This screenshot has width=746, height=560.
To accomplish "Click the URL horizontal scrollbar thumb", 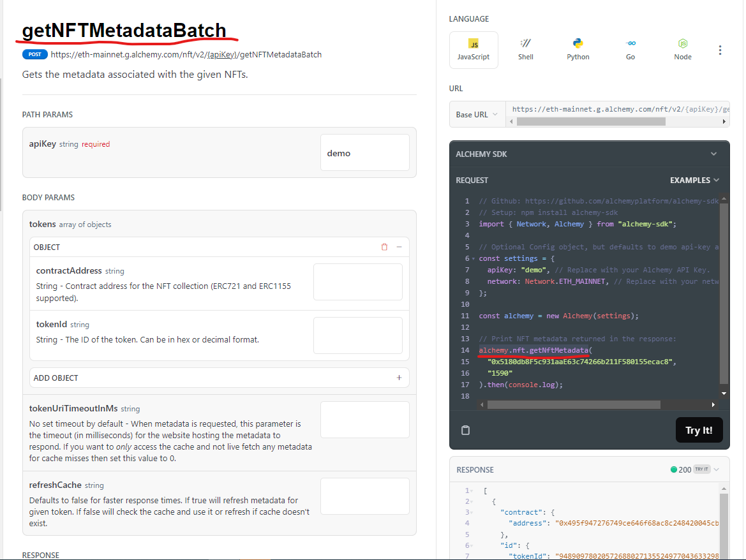I will pos(591,122).
